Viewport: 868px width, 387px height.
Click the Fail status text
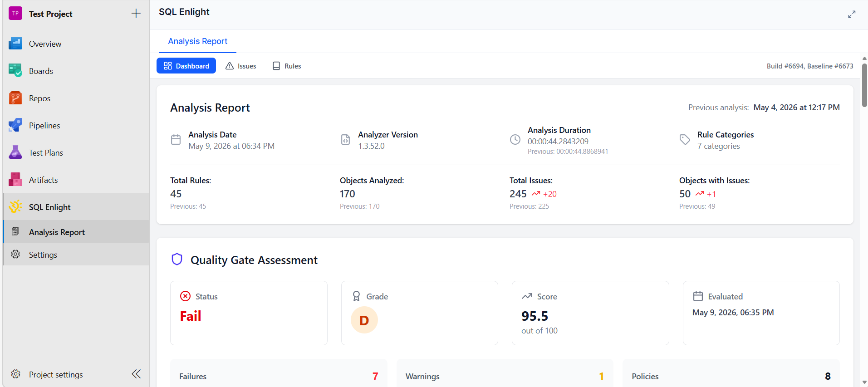click(191, 316)
